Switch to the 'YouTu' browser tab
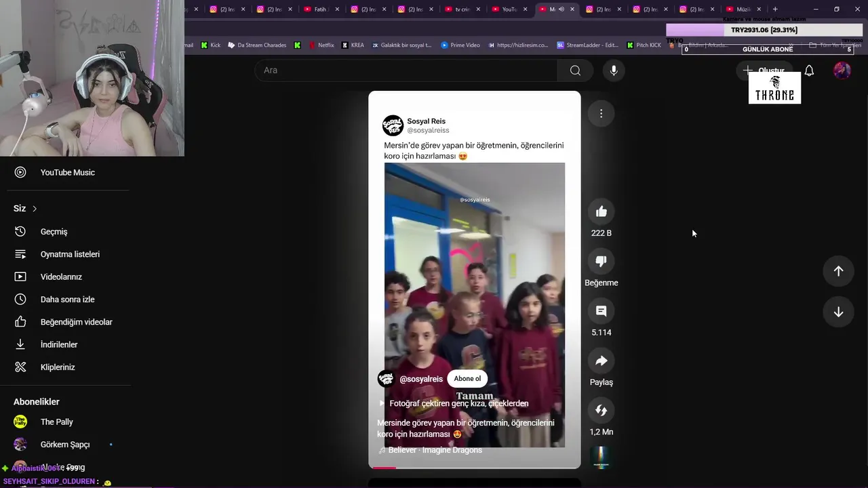This screenshot has height=488, width=868. [x=509, y=9]
